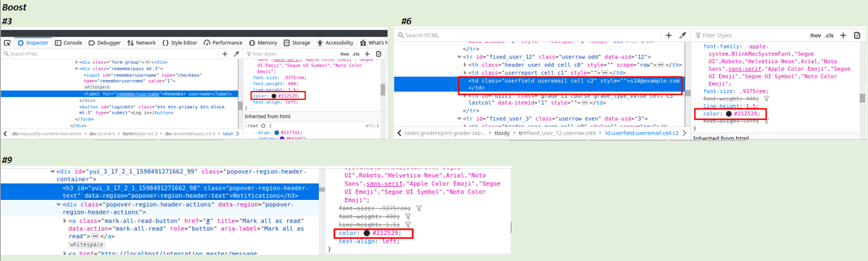Image resolution: width=868 pixels, height=261 pixels.
Task: Expand the a class mark-all-read-button node
Action: (64, 221)
